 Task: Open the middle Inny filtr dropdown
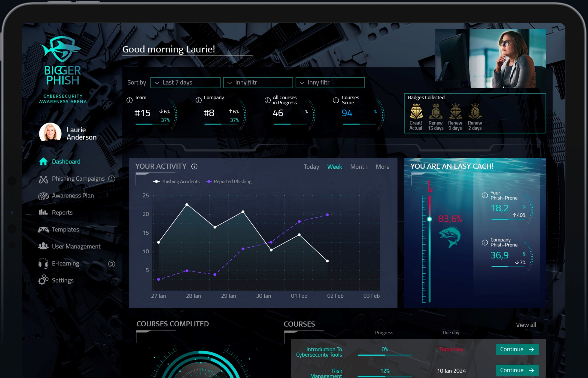tap(258, 83)
